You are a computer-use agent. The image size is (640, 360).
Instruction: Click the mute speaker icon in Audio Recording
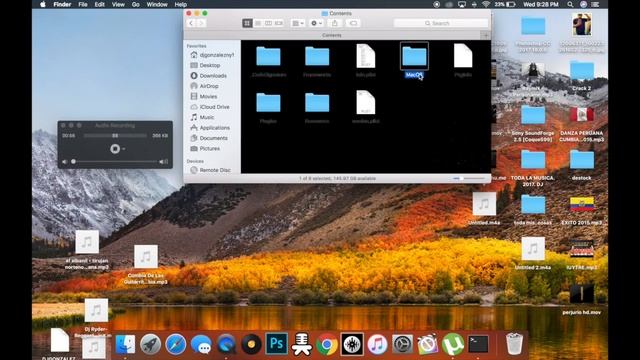coord(64,162)
